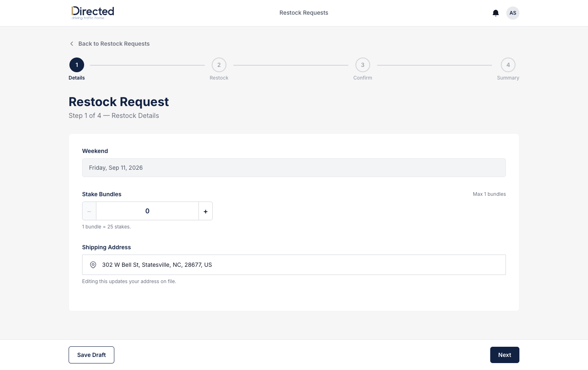Image resolution: width=588 pixels, height=370 pixels.
Task: Increase stake bundles with plus button
Action: pos(205,211)
